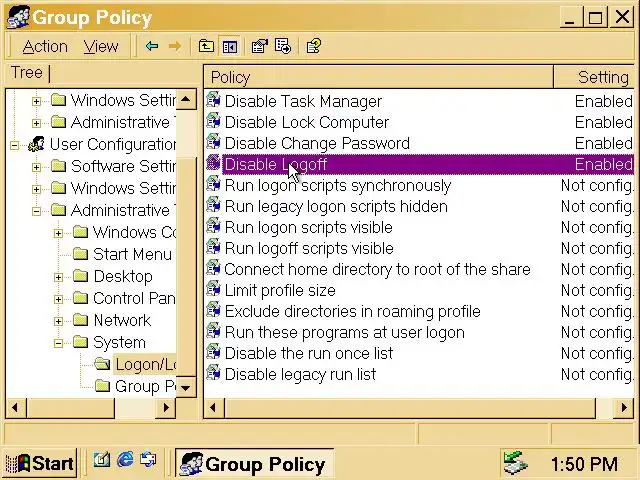Open the View menu
The width and height of the screenshot is (640, 480).
point(101,47)
